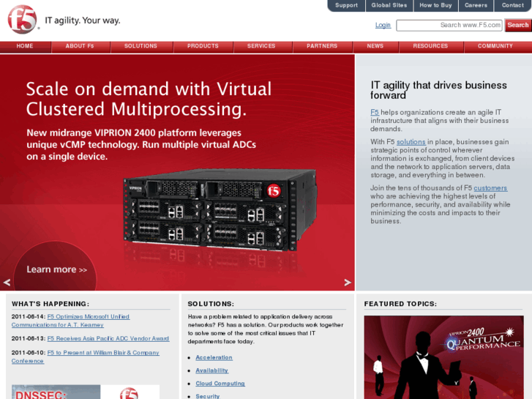The width and height of the screenshot is (532, 399).
Task: Open the How to Buy tab
Action: click(435, 5)
